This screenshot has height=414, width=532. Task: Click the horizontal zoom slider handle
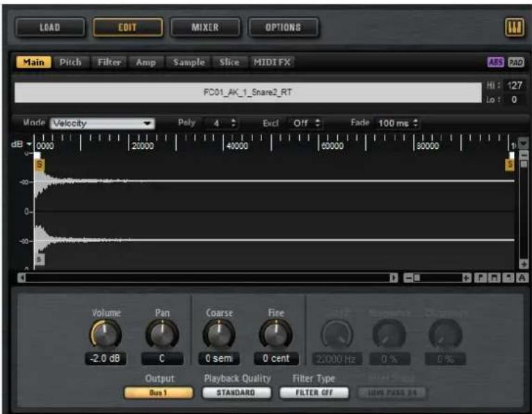tap(417, 278)
